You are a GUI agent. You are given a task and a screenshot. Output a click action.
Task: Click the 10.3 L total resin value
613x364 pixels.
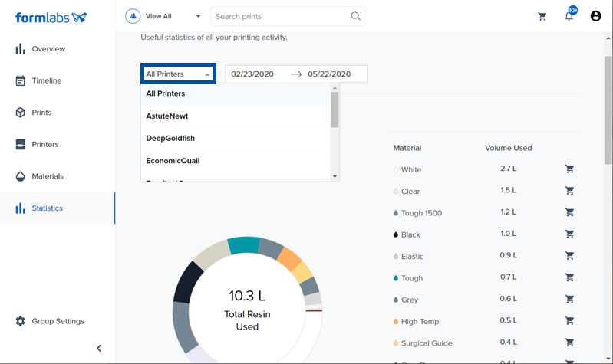point(247,296)
